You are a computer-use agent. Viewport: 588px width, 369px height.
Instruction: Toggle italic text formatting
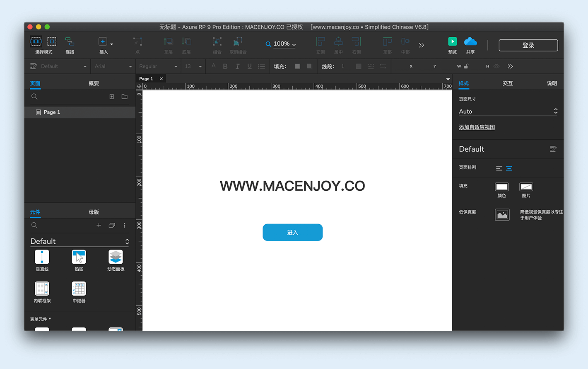(x=237, y=66)
